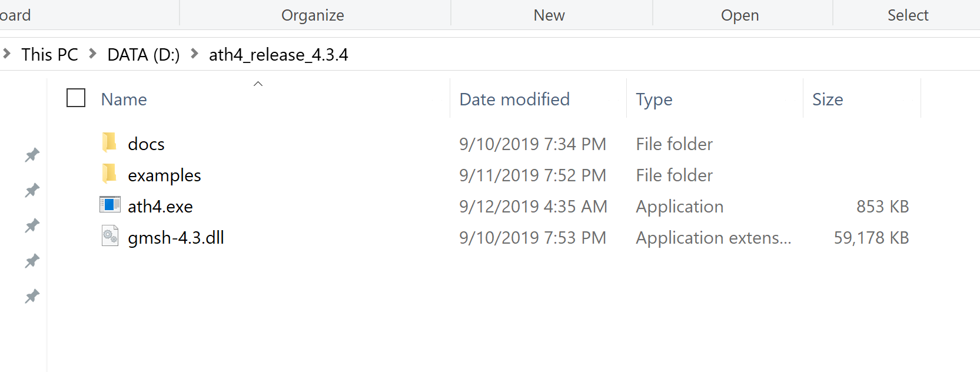
Task: Toggle sort direction arrow above Name
Action: (x=258, y=84)
